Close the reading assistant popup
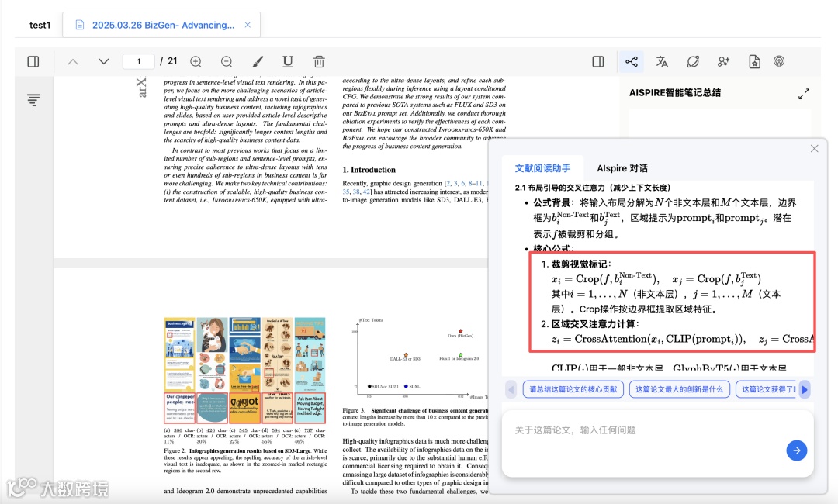 point(814,148)
